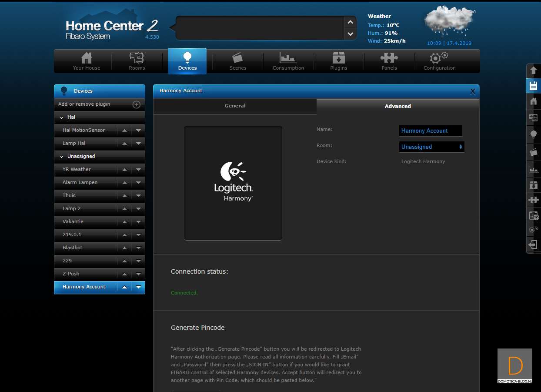541x392 pixels.
Task: Click the Name field containing Harmony Account
Action: [430, 131]
